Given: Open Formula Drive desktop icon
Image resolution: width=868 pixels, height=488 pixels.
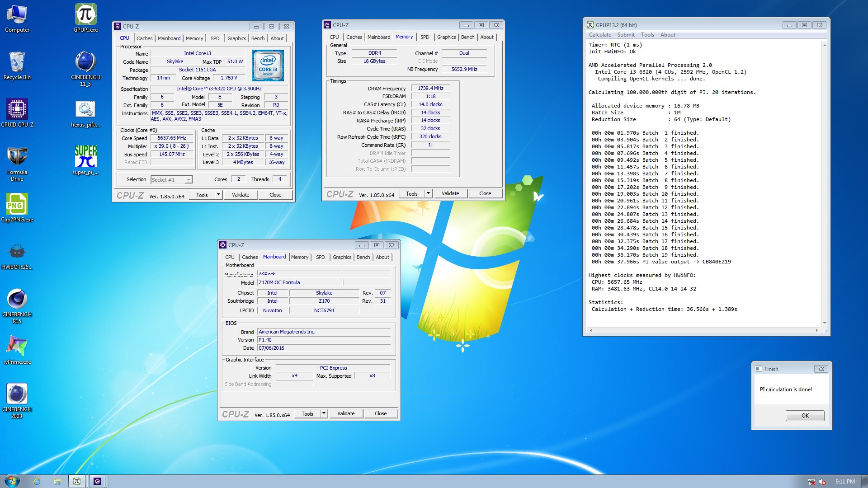Looking at the screenshot, I should pos(17,164).
